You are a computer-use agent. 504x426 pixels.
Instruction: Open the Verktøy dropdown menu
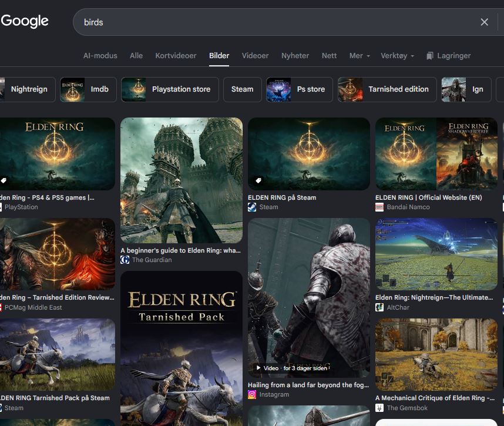pos(397,56)
